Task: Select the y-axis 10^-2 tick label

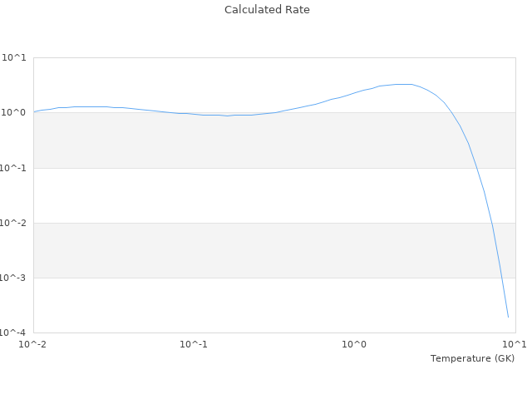Action: point(13,223)
